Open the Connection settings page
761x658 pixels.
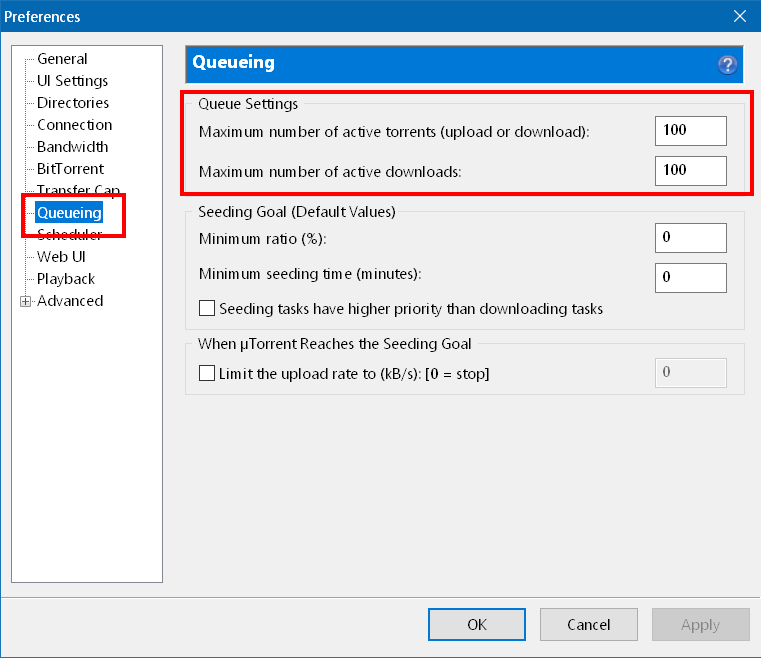tap(74, 125)
